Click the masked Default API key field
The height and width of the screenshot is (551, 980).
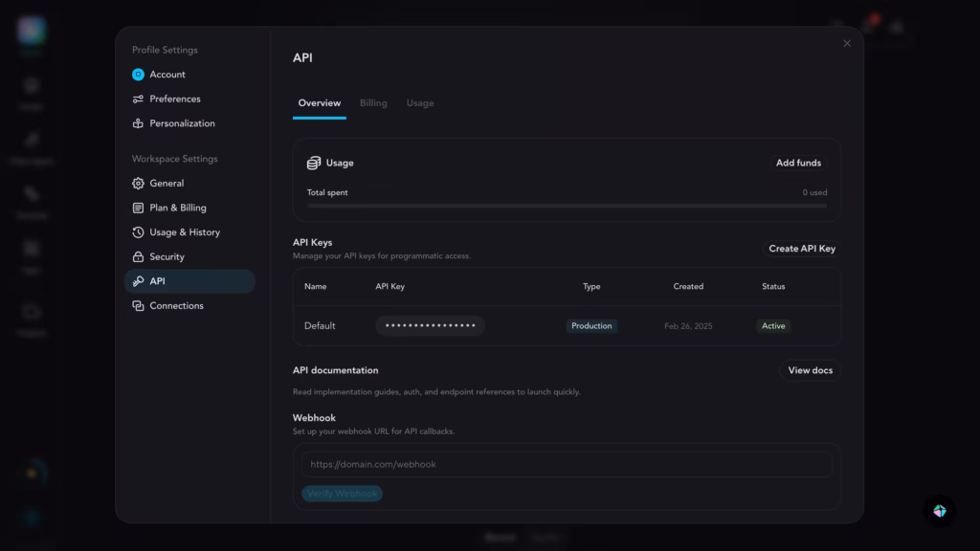pyautogui.click(x=430, y=326)
